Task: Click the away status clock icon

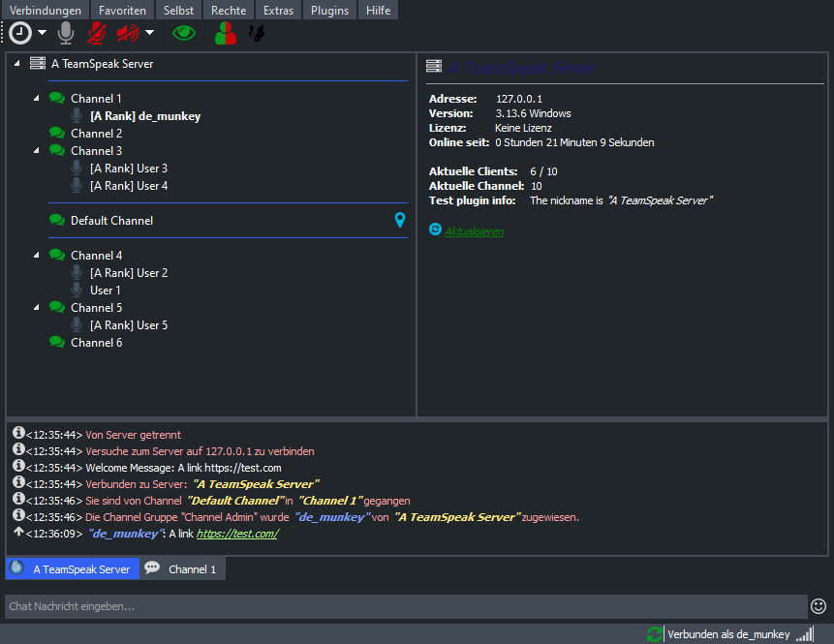Action: (20, 33)
